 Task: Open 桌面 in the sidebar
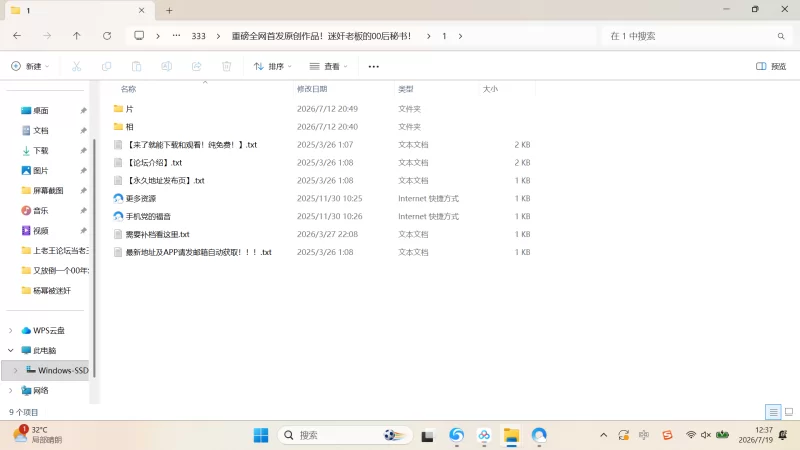(41, 110)
